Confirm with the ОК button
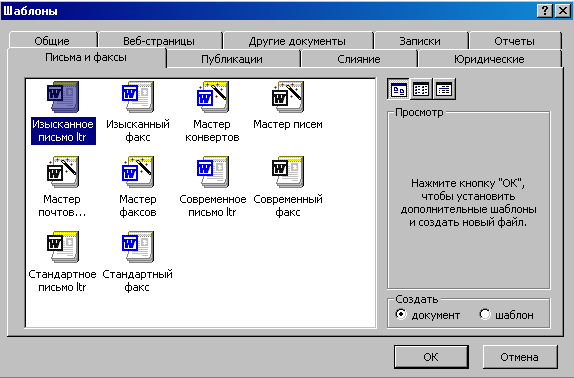574x378 pixels. [431, 357]
